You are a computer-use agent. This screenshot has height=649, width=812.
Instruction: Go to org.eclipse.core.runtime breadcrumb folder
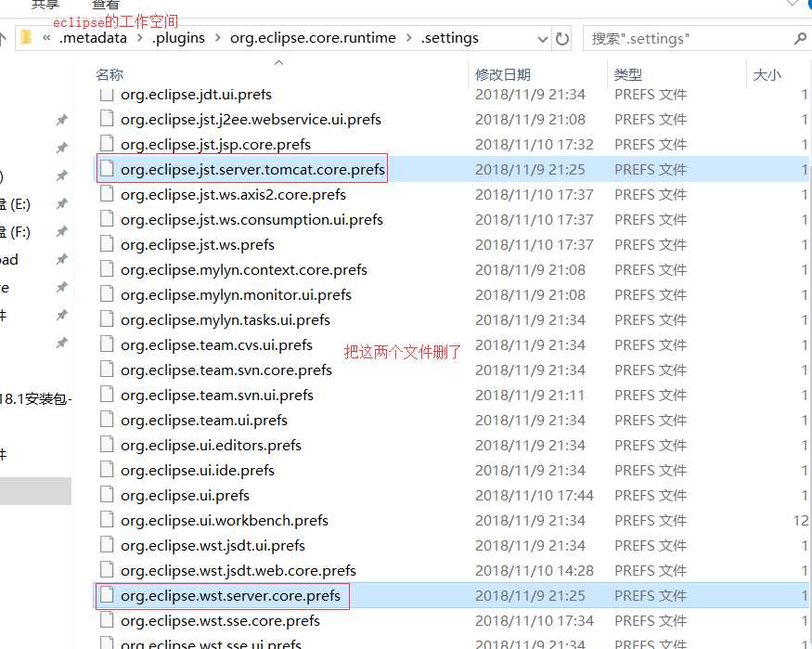click(313, 38)
